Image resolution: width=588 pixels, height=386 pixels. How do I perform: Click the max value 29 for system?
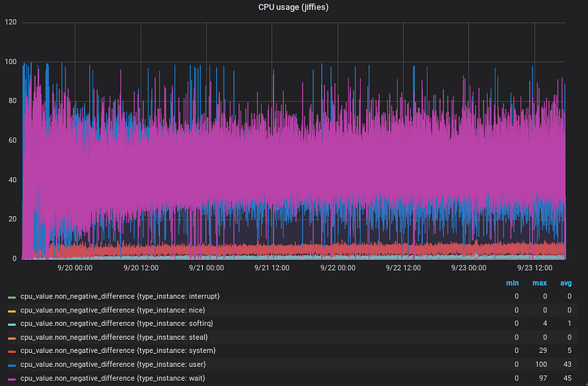pyautogui.click(x=542, y=351)
